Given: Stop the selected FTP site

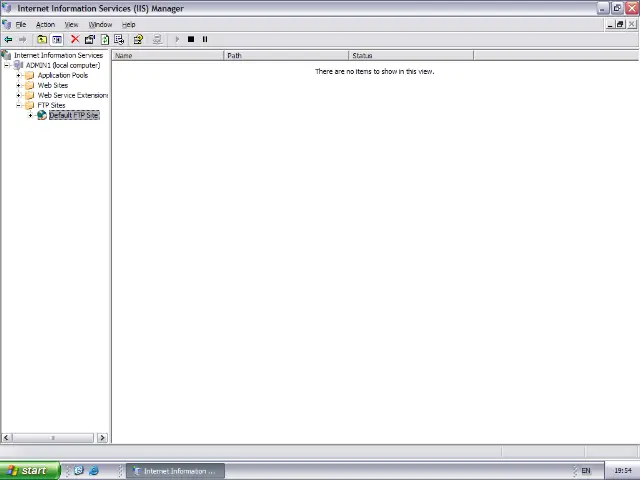Looking at the screenshot, I should [190, 39].
